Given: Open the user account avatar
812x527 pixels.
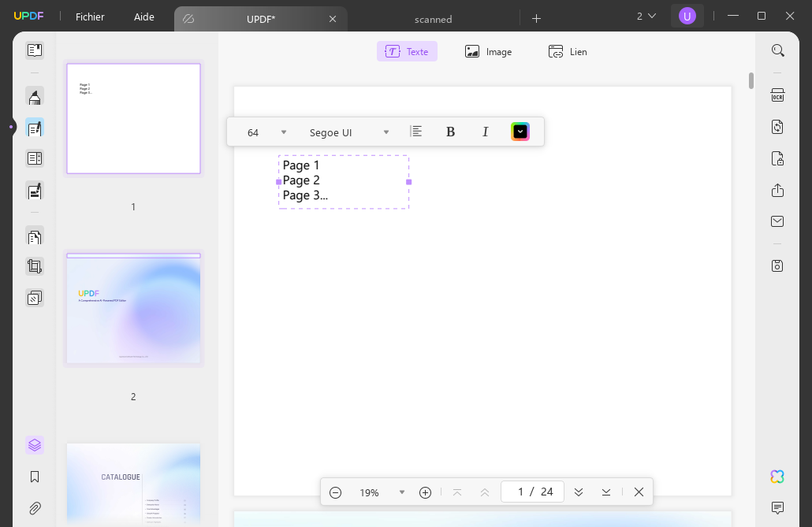Looking at the screenshot, I should click(687, 17).
